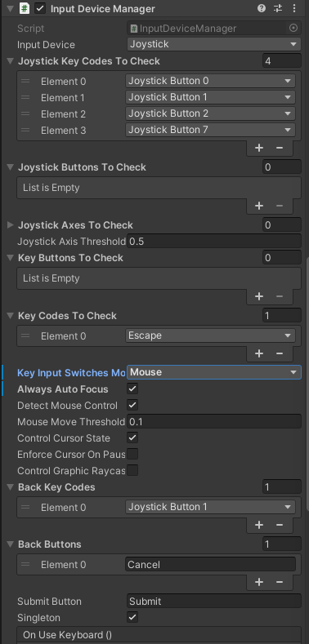This screenshot has height=644, width=309.
Task: Open Joystick Button 7 dropdown
Action: pyautogui.click(x=210, y=130)
